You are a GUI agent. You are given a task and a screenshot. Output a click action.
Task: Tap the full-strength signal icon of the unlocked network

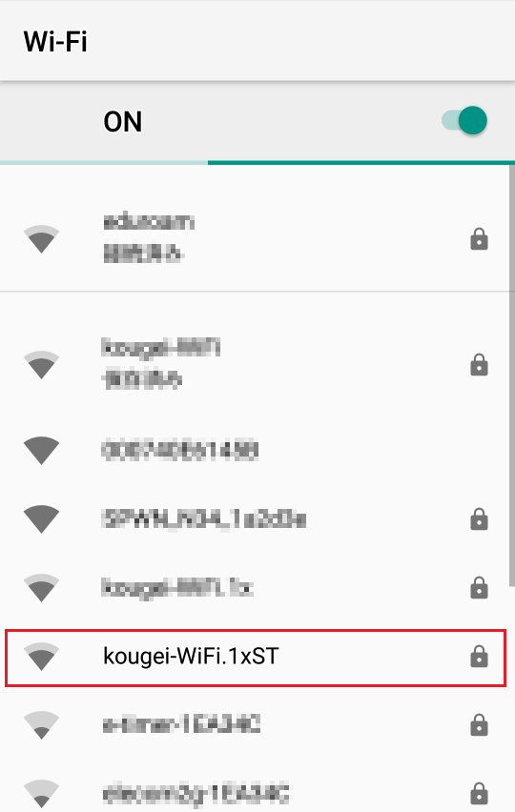click(x=41, y=451)
